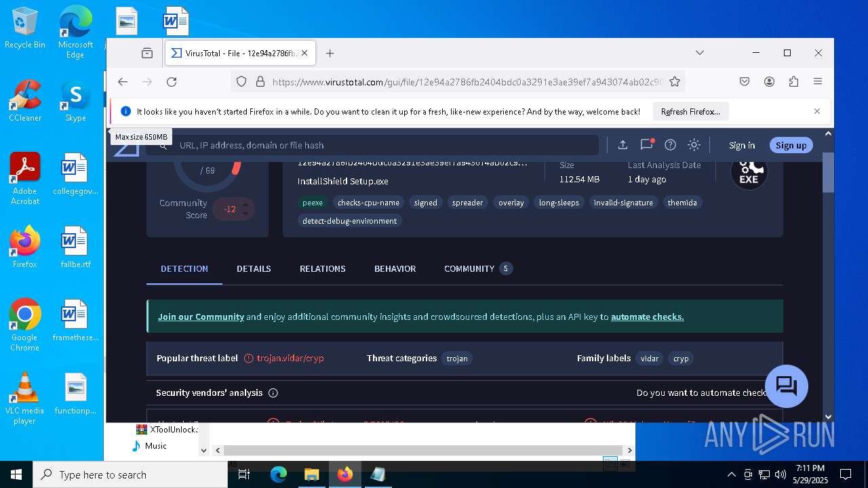Open the Firefox extensions puzzle icon

tap(793, 82)
